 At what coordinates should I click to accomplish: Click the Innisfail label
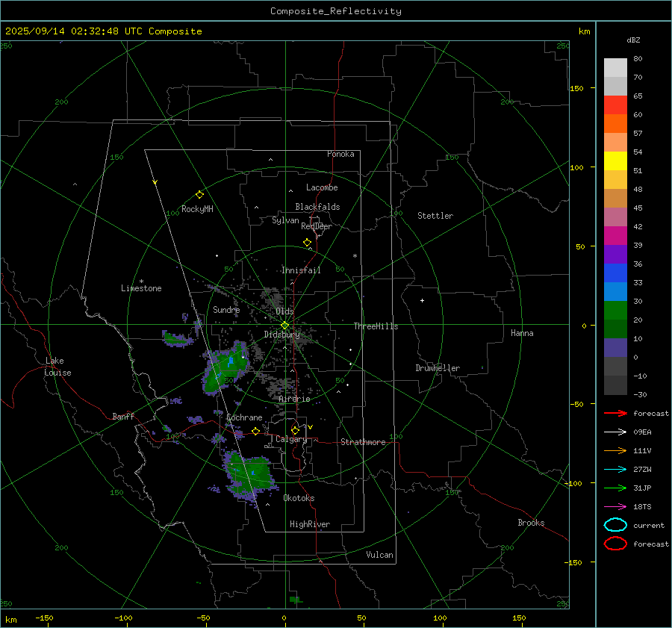coord(302,270)
